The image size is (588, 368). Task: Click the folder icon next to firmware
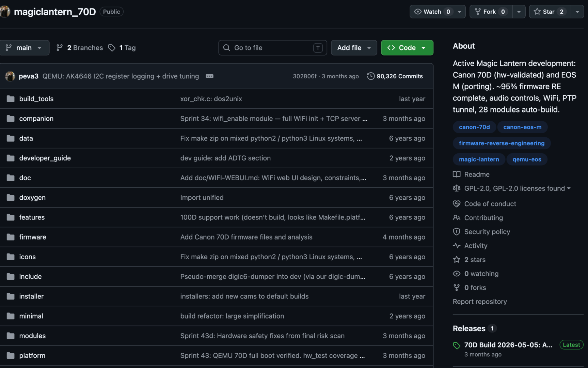11,237
